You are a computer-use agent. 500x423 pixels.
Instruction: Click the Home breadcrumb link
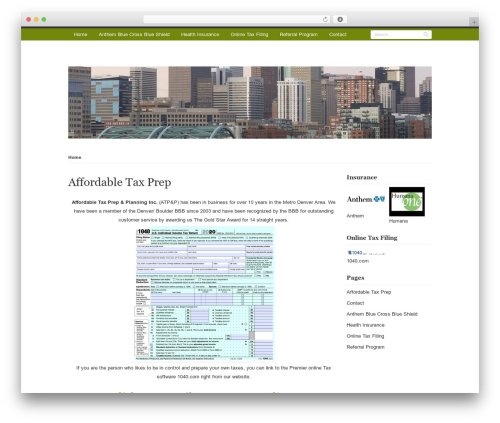[x=74, y=157]
